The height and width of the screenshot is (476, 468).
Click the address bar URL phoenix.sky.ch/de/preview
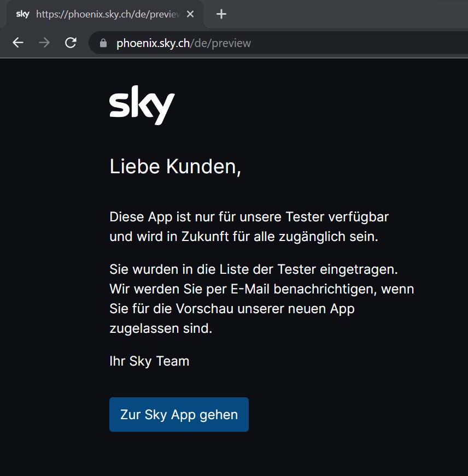click(x=184, y=43)
